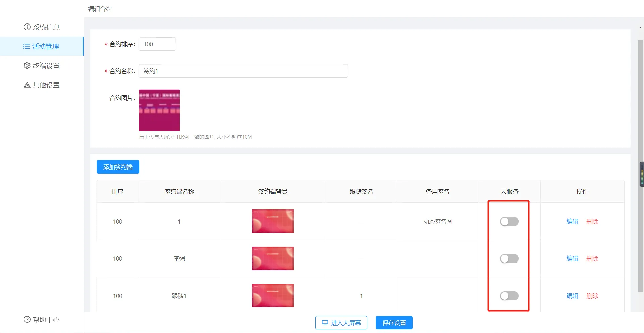Click the contract image thumbnail
Image resolution: width=644 pixels, height=333 pixels.
coord(159,110)
